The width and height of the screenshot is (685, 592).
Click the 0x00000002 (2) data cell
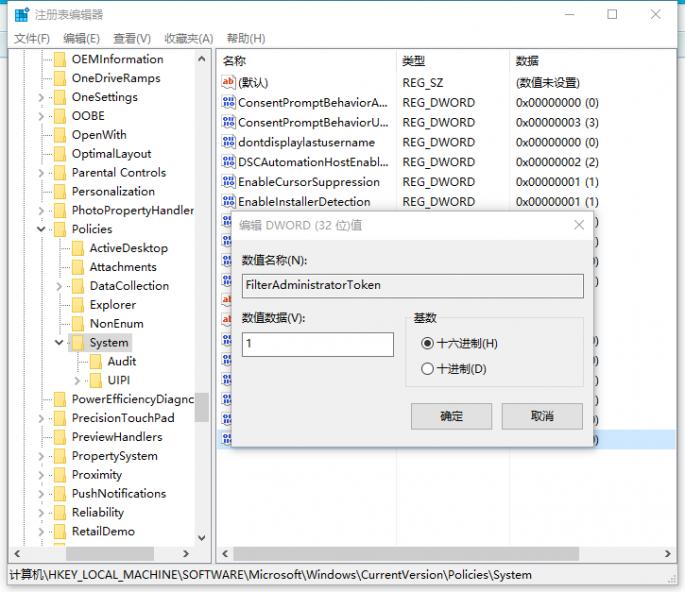557,162
